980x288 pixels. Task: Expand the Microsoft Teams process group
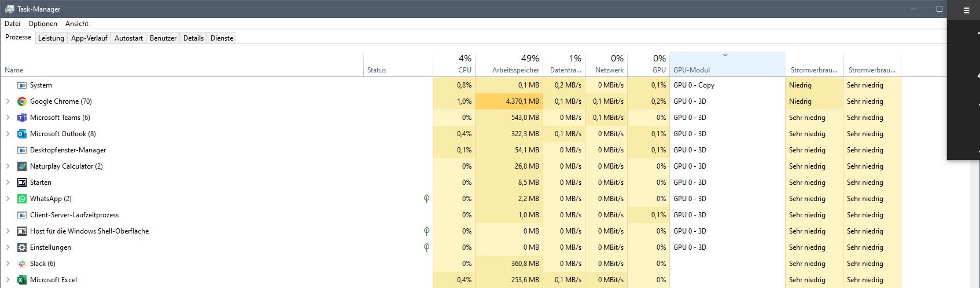(x=8, y=118)
